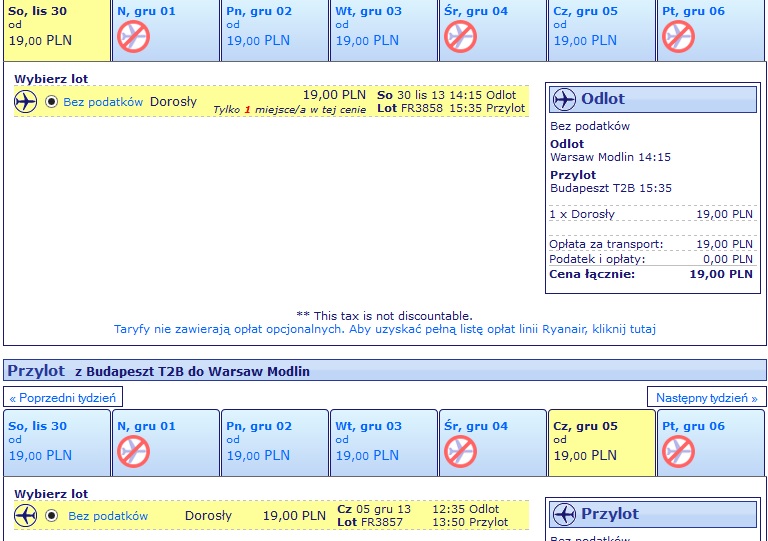Click the no-flight icon on return N, gru 01

click(x=133, y=451)
